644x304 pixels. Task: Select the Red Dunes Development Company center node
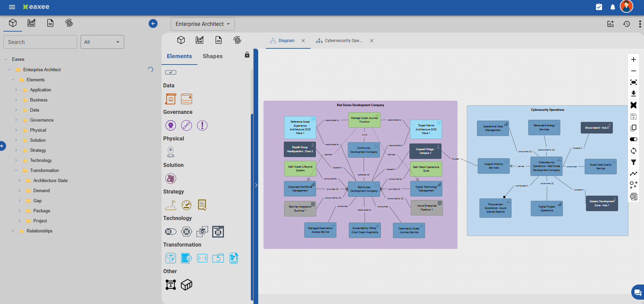coord(364,189)
